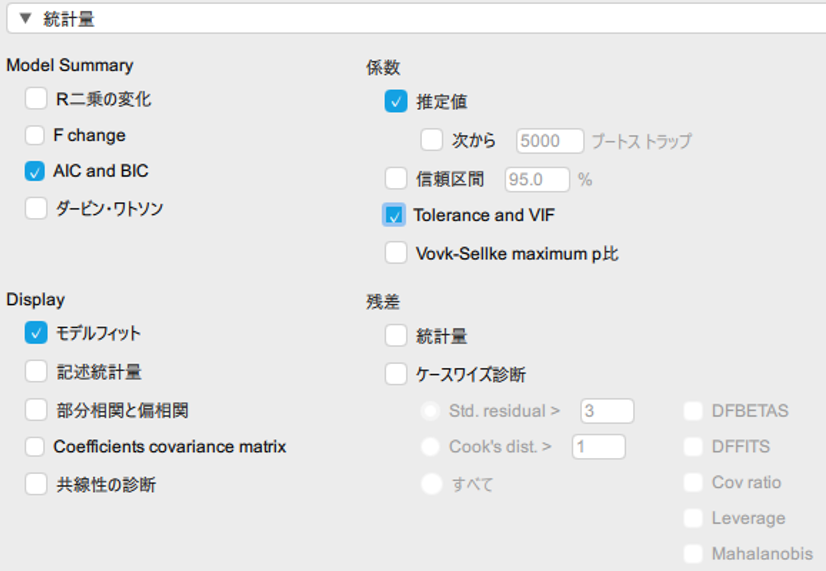The width and height of the screenshot is (826, 571).
Task: Check the 記述統計量 option
Action: (x=36, y=371)
